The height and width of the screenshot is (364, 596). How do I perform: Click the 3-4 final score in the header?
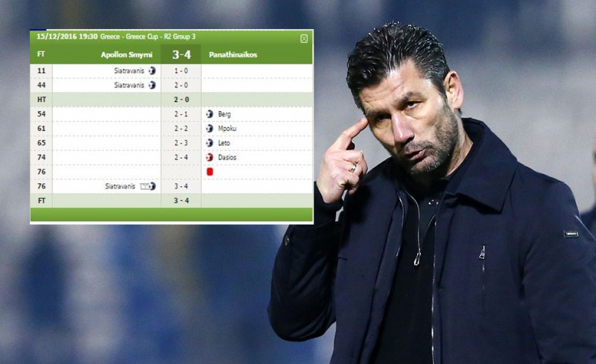[x=181, y=55]
